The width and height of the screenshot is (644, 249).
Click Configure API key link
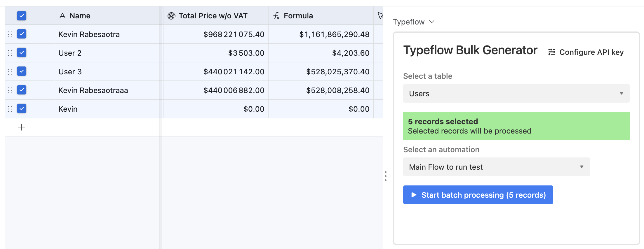click(586, 52)
